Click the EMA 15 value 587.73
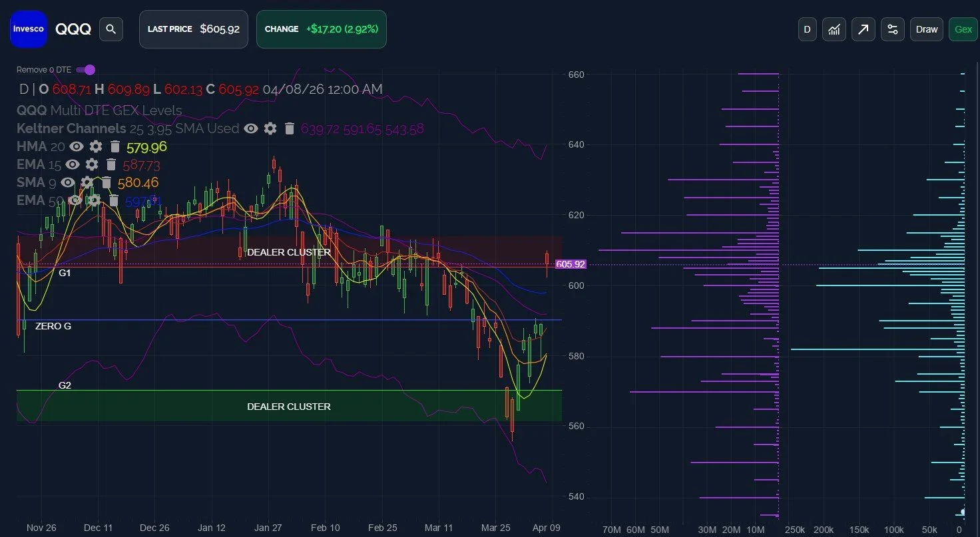 coord(141,164)
